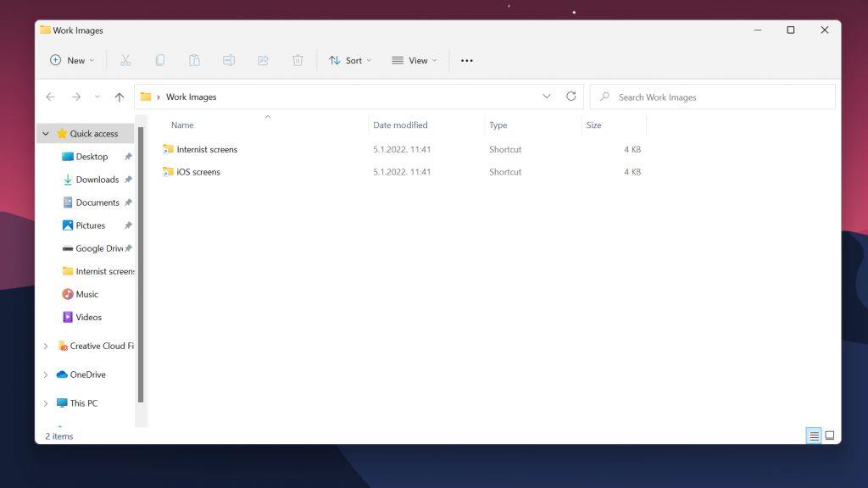The width and height of the screenshot is (868, 488).
Task: Refresh the Work Images folder
Action: [x=571, y=97]
